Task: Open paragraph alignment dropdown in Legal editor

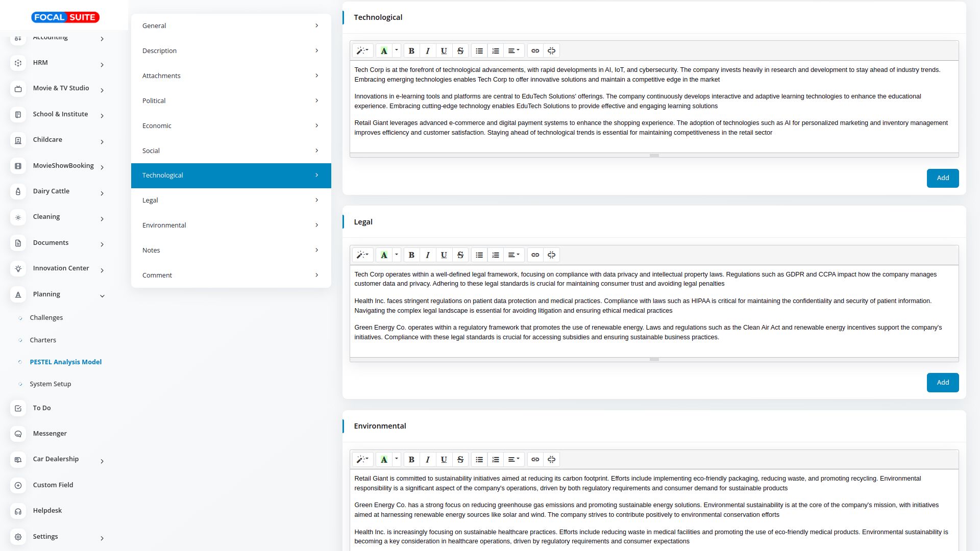Action: (x=513, y=255)
